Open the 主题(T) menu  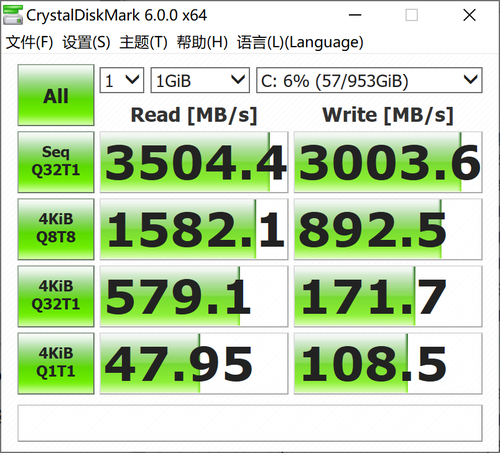tap(143, 42)
